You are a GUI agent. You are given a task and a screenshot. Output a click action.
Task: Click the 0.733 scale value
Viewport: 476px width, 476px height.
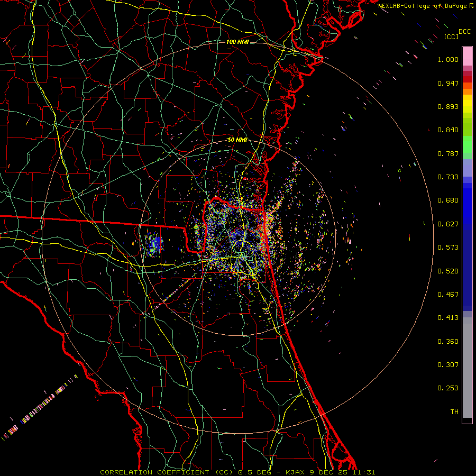448,177
